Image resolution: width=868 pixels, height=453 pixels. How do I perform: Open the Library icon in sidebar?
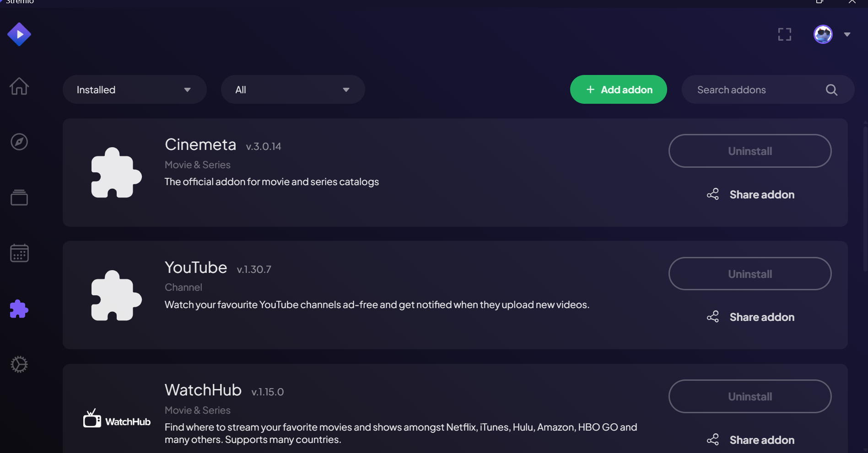19,197
